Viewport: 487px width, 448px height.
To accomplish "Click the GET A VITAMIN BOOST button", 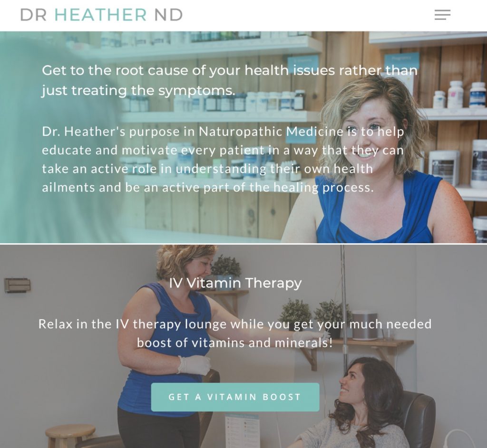I will point(235,397).
